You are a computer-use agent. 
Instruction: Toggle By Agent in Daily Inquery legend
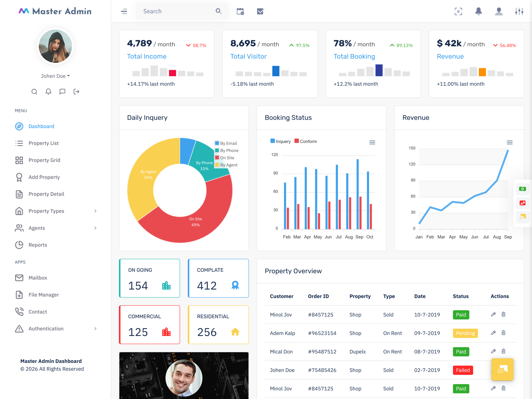[x=226, y=165]
